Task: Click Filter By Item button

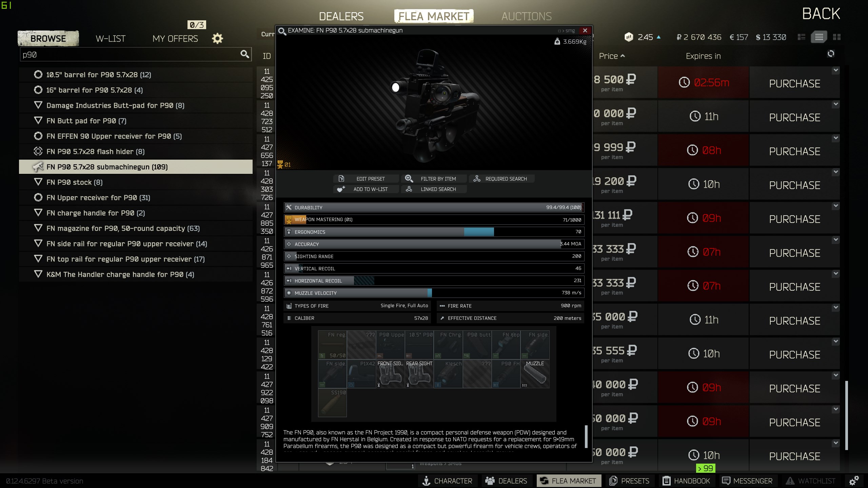Action: (x=434, y=179)
